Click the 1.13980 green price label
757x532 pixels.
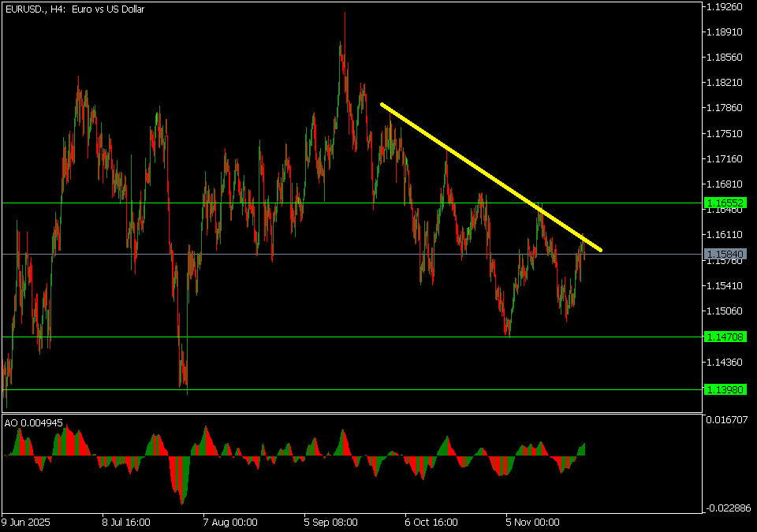[725, 390]
